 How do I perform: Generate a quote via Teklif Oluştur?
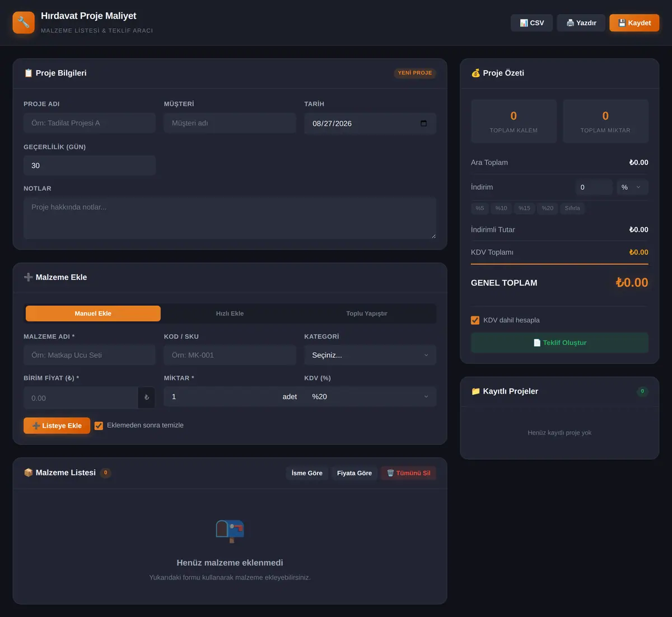pyautogui.click(x=559, y=343)
